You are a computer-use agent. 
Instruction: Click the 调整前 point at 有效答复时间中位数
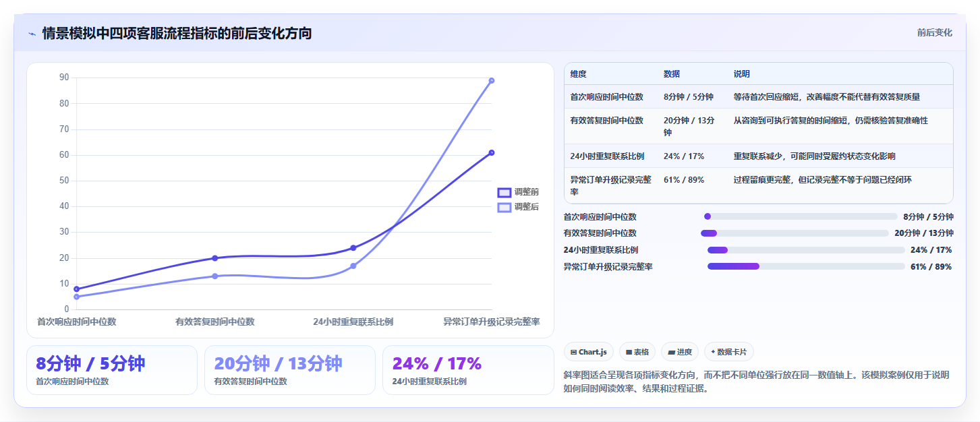tap(215, 258)
